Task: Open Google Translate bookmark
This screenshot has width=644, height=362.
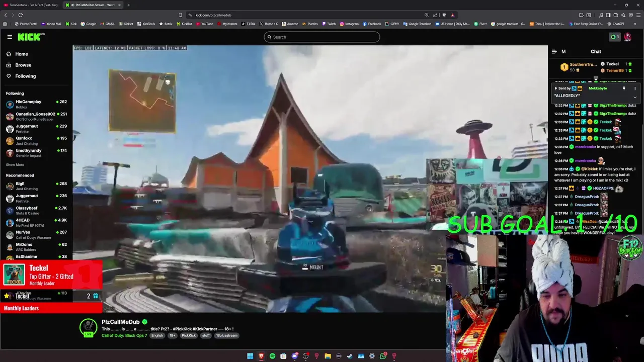Action: pyautogui.click(x=417, y=24)
